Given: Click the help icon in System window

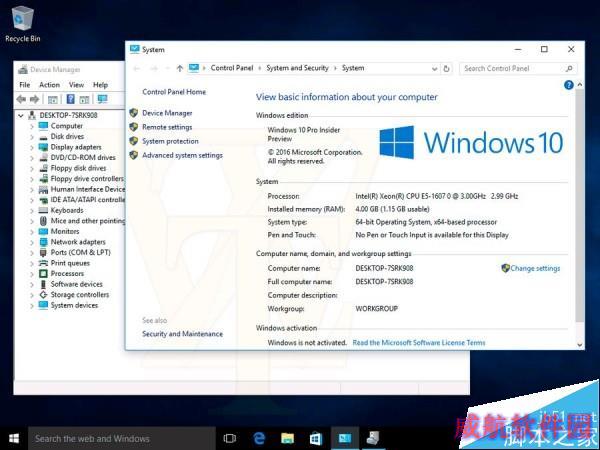Looking at the screenshot, I should 569,85.
